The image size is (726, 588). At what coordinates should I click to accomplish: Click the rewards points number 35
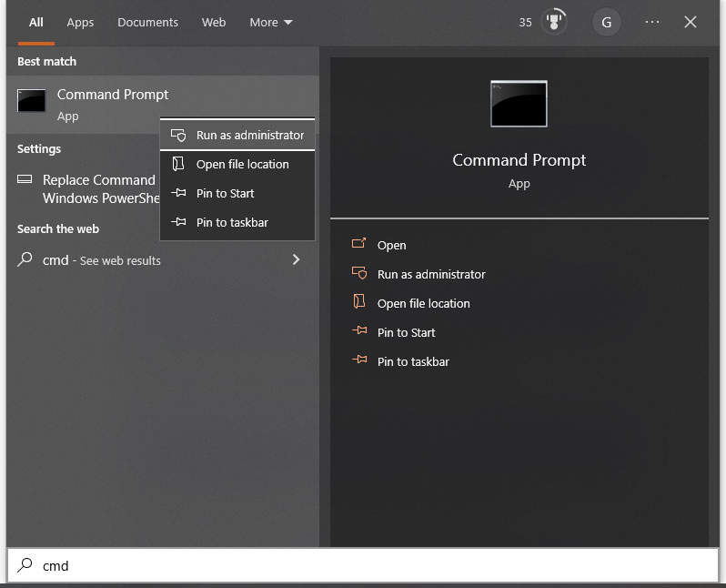point(525,22)
